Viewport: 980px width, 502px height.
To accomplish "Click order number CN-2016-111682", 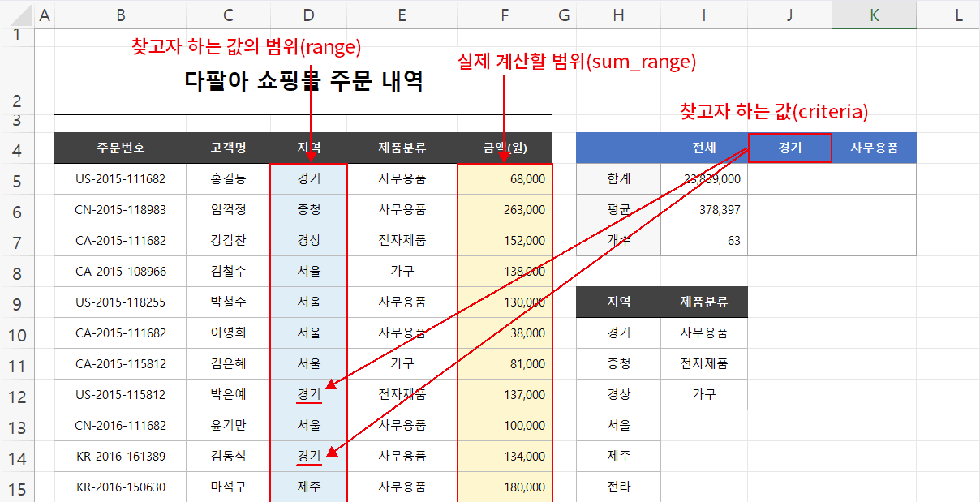I will pyautogui.click(x=120, y=425).
